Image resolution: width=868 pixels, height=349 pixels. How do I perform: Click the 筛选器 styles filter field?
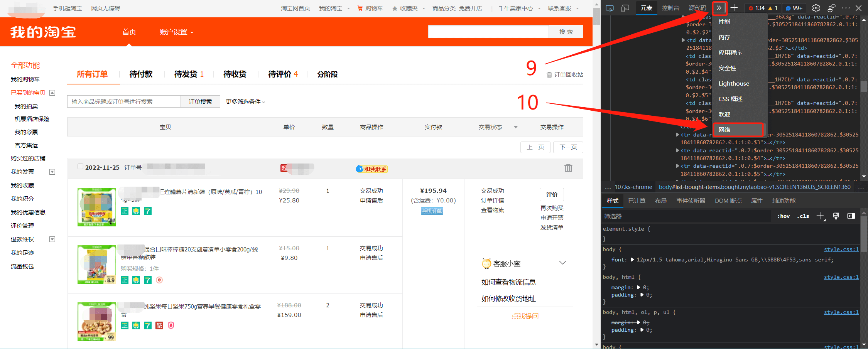tap(686, 216)
